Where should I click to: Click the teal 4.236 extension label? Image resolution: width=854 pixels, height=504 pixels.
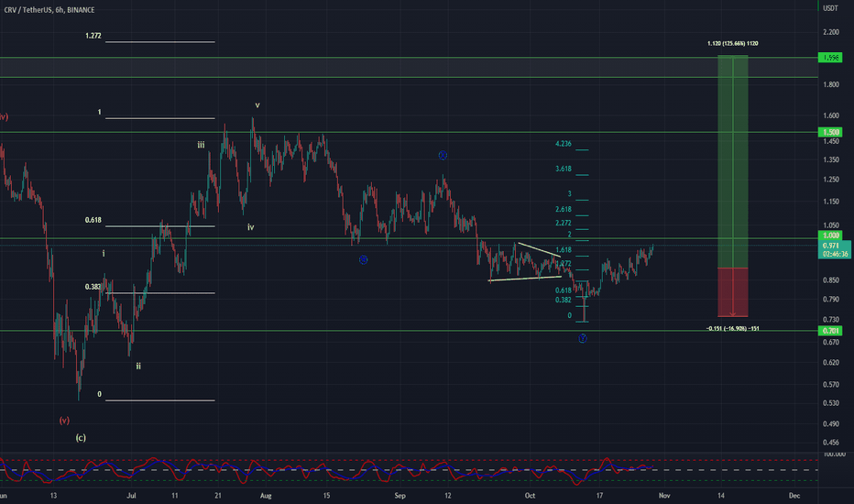click(564, 144)
